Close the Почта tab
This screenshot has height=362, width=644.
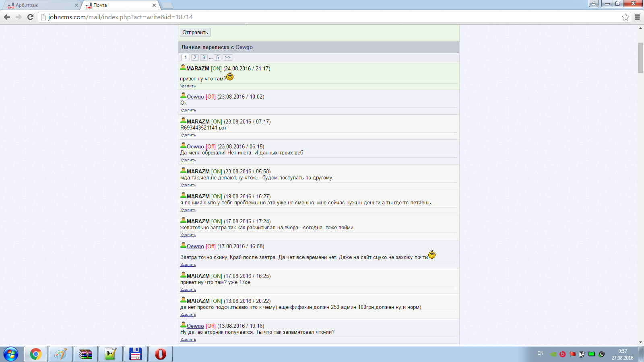[x=154, y=5]
